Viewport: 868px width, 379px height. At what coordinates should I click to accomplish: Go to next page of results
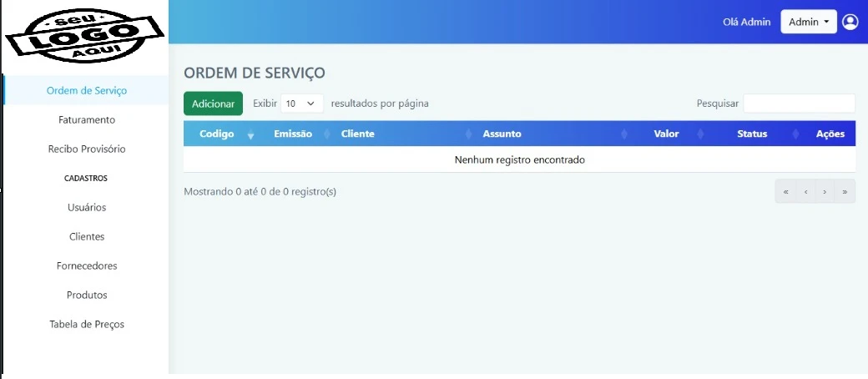click(825, 192)
